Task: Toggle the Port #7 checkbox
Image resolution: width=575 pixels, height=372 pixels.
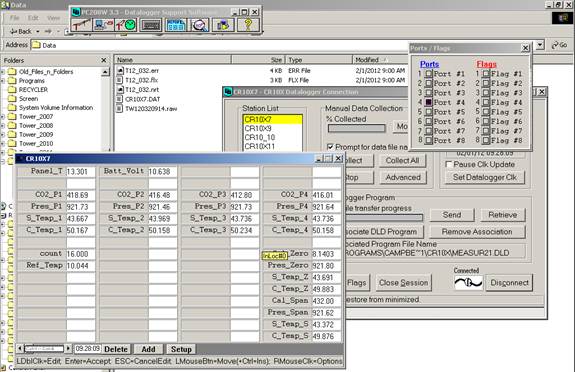Action: pos(428,131)
